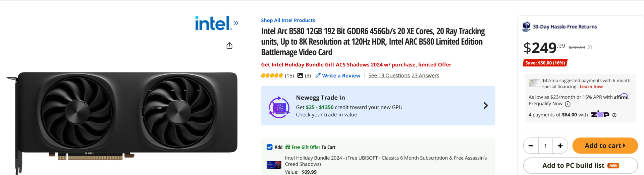This screenshot has height=175, width=644.
Task: Open the review images icon (3)
Action: tap(300, 75)
